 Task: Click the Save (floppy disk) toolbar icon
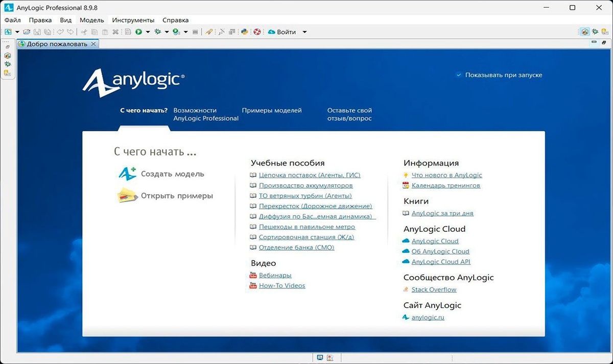click(x=36, y=32)
